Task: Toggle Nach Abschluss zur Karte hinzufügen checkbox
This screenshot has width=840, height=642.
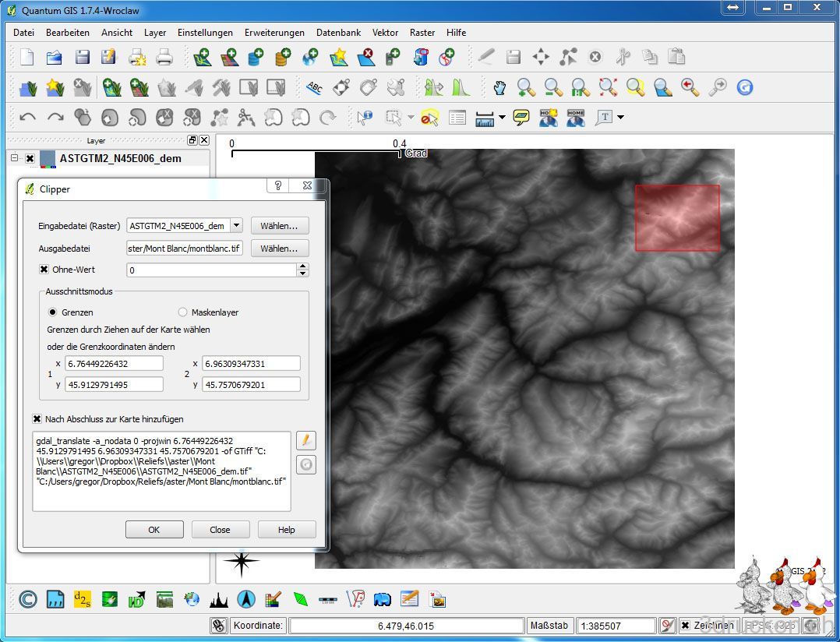Action: click(x=37, y=419)
